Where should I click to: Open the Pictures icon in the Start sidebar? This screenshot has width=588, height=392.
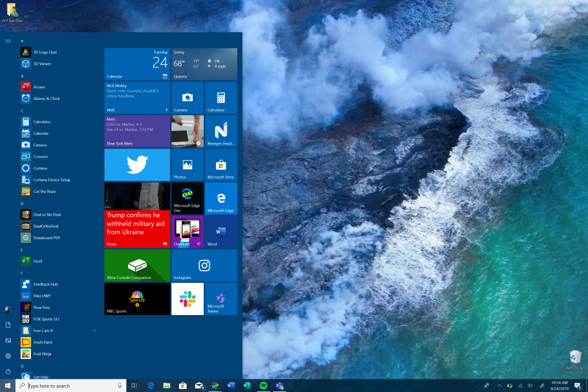7,340
